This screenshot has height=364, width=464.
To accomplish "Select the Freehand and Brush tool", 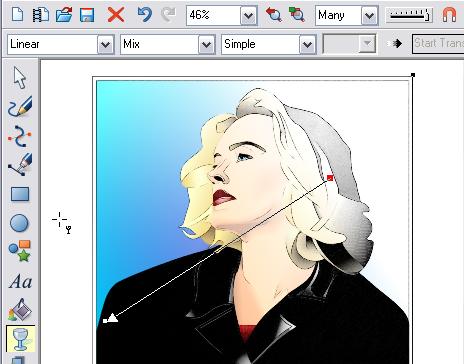I will click(x=20, y=106).
